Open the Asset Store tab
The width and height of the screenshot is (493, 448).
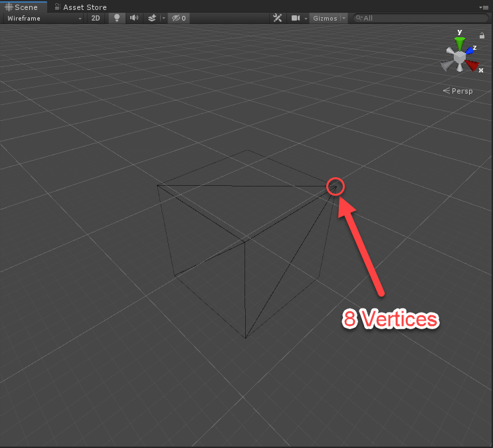tap(80, 7)
